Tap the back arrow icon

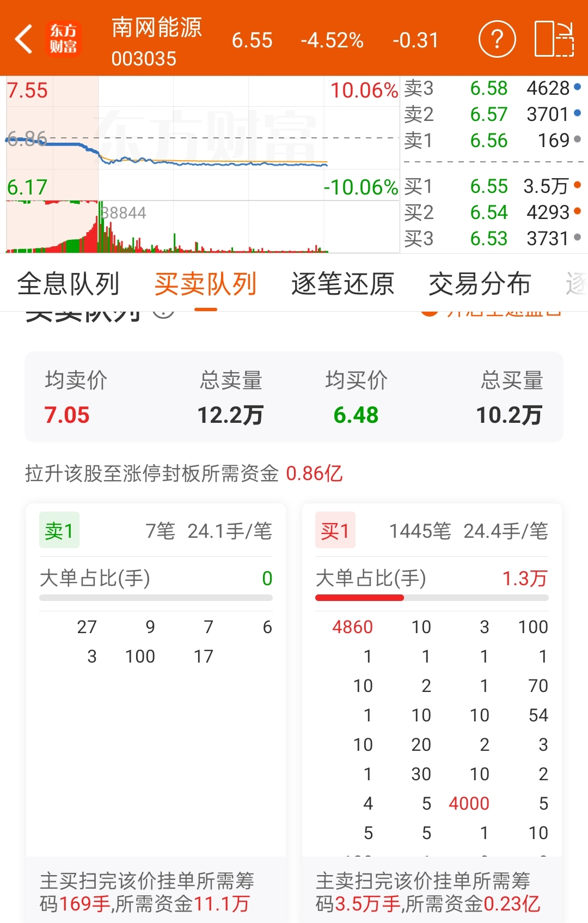23,39
